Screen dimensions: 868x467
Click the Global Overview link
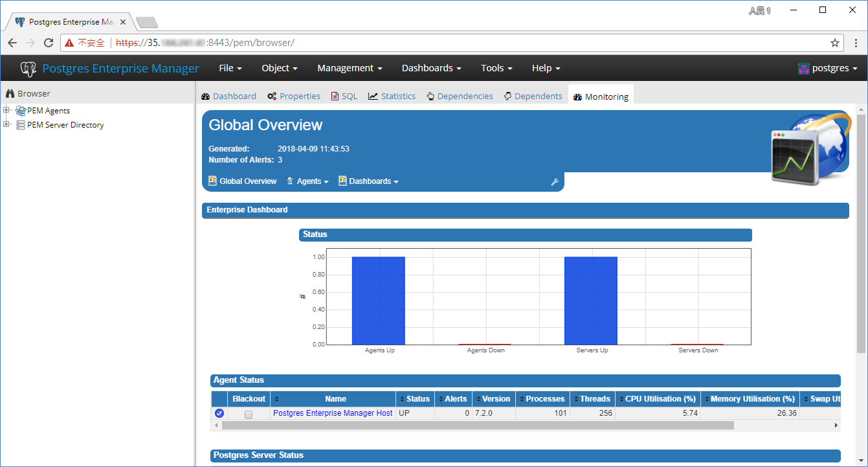(x=248, y=181)
